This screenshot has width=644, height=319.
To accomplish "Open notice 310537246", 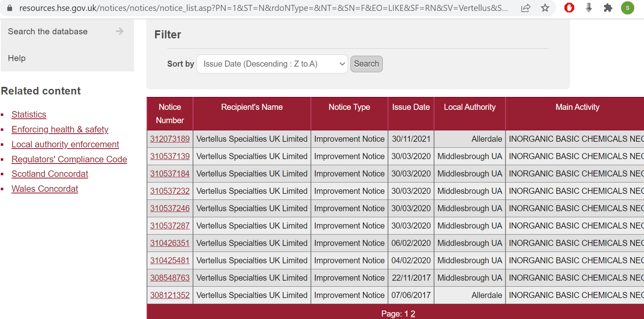I will pyautogui.click(x=170, y=208).
